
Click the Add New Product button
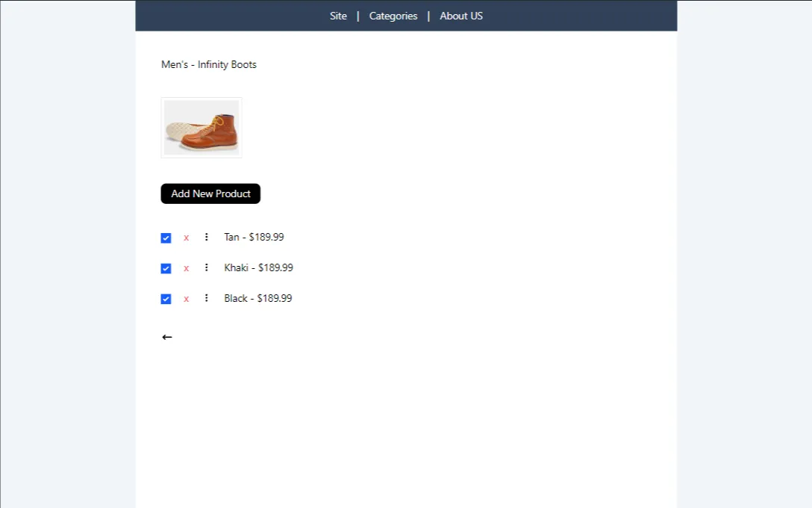click(210, 193)
